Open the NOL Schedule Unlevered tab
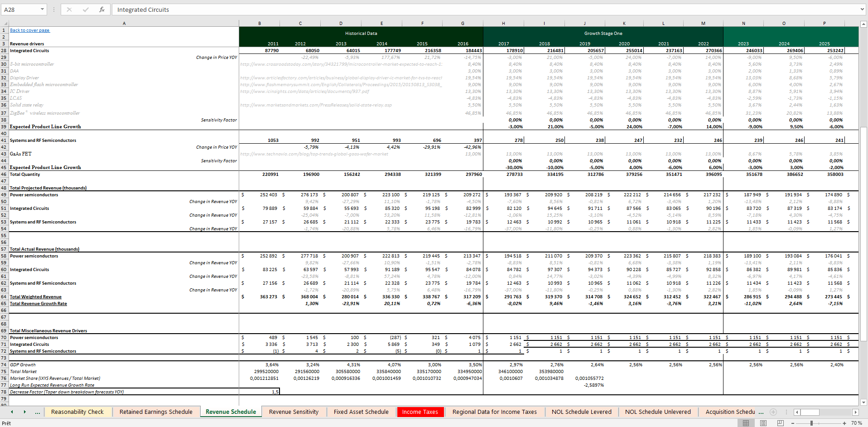The height and width of the screenshot is (427, 868). pyautogui.click(x=658, y=412)
